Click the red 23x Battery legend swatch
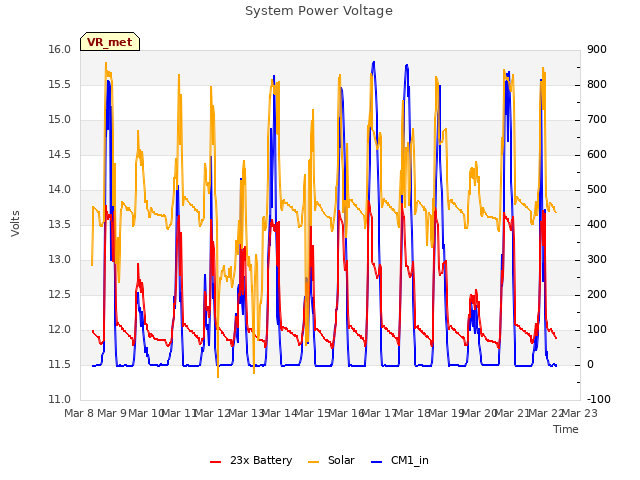The height and width of the screenshot is (480, 640). pyautogui.click(x=216, y=462)
